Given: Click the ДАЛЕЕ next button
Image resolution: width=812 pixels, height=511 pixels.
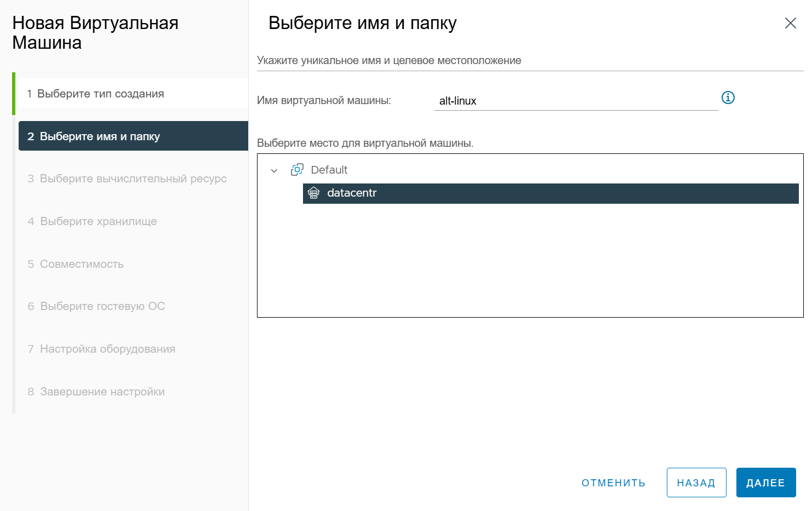Looking at the screenshot, I should (x=766, y=483).
